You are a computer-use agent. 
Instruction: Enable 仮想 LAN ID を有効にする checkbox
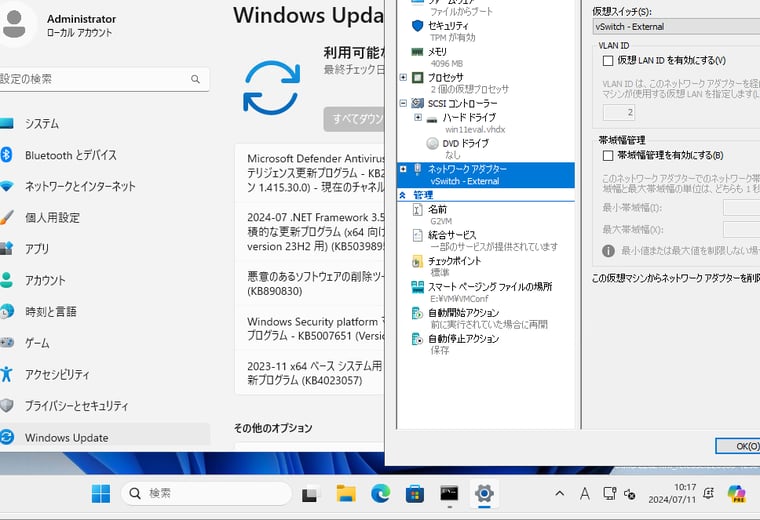tap(608, 61)
